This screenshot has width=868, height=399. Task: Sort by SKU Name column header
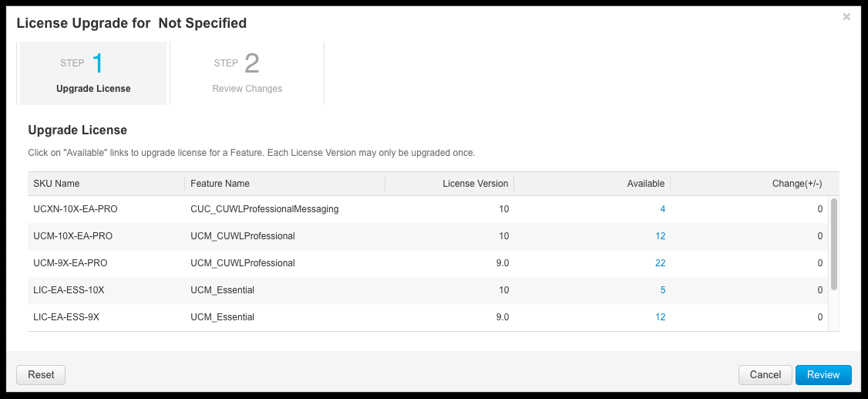pos(106,184)
